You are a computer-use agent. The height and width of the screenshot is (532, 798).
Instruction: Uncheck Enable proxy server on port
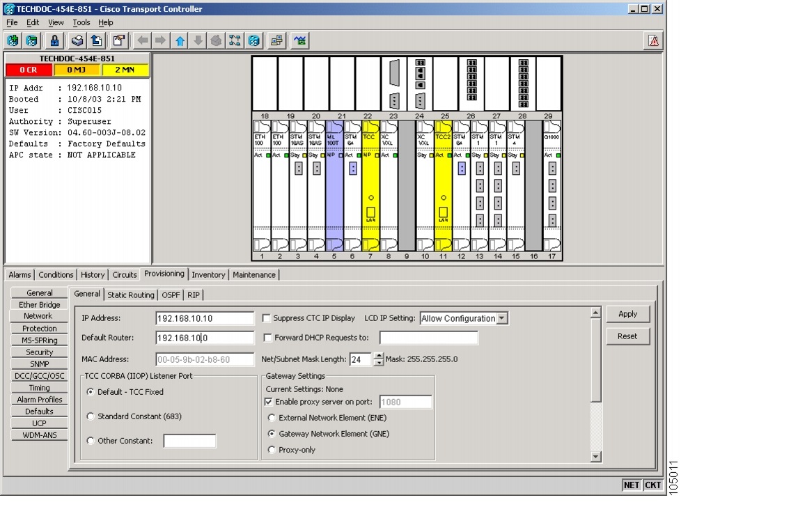[x=268, y=402]
